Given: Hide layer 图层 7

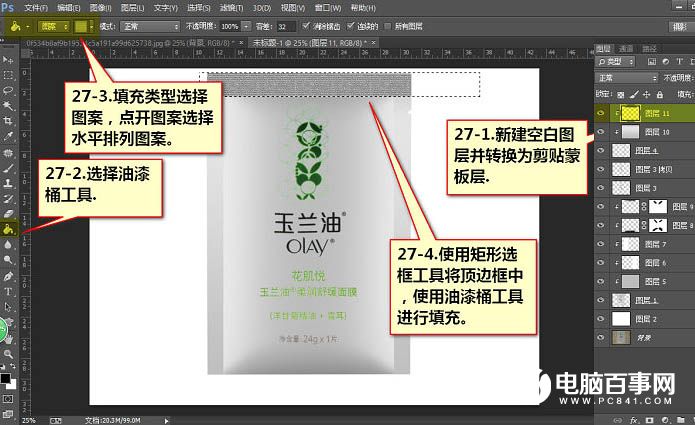Looking at the screenshot, I should [601, 244].
